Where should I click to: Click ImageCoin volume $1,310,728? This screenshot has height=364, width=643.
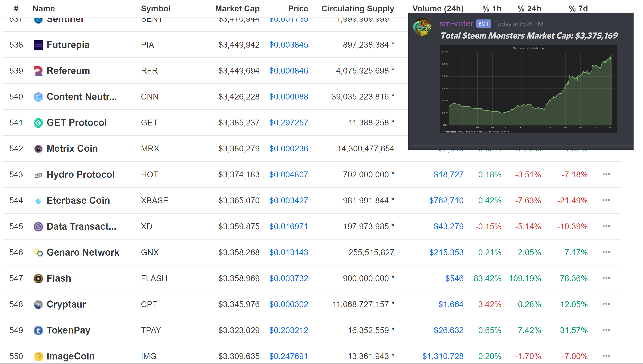[443, 356]
